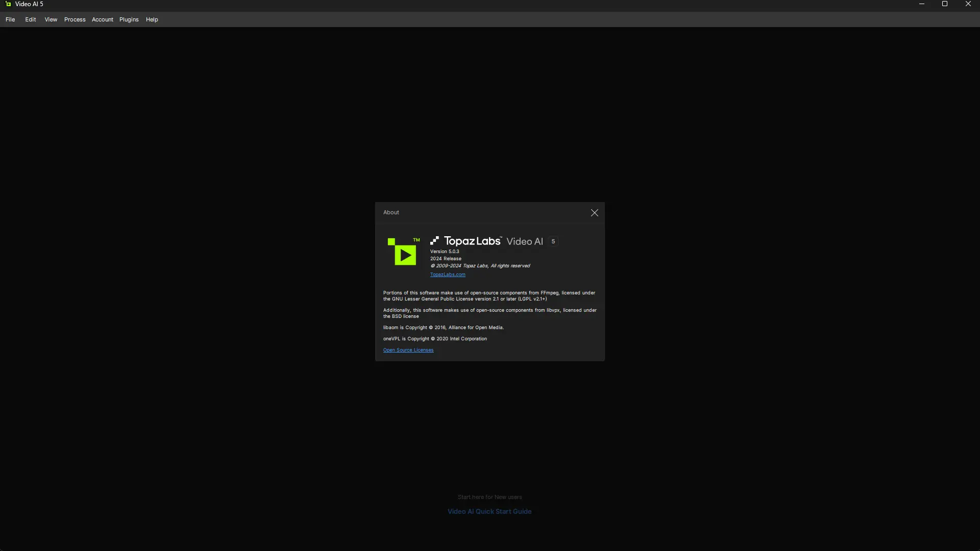Open the Open Source Licenses link
Viewport: 980px width, 551px height.
point(408,350)
